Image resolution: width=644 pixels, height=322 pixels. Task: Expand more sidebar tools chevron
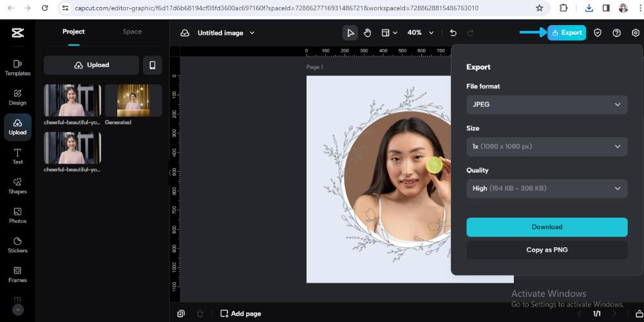(17, 310)
